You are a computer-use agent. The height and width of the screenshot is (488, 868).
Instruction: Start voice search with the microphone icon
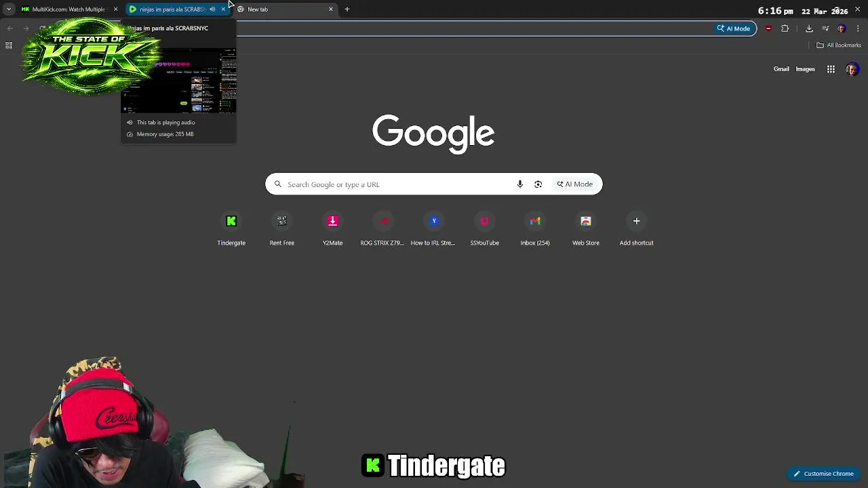point(520,184)
